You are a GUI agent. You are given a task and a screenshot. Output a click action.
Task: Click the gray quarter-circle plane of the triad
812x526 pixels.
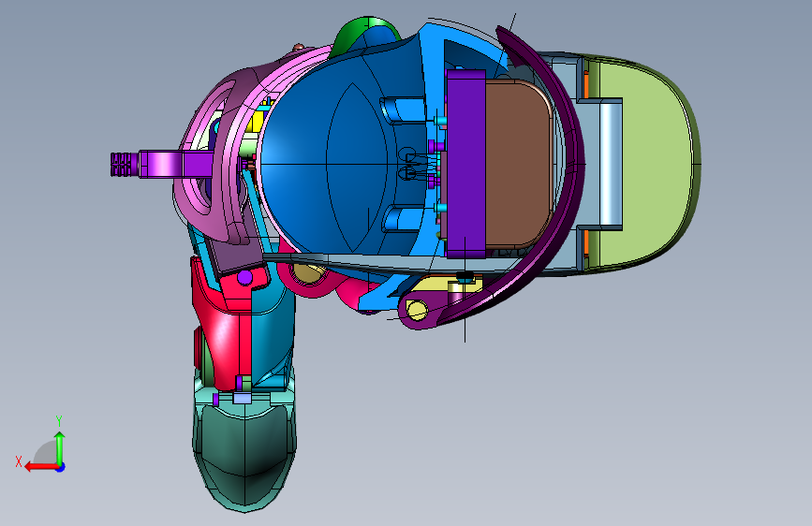coord(45,452)
